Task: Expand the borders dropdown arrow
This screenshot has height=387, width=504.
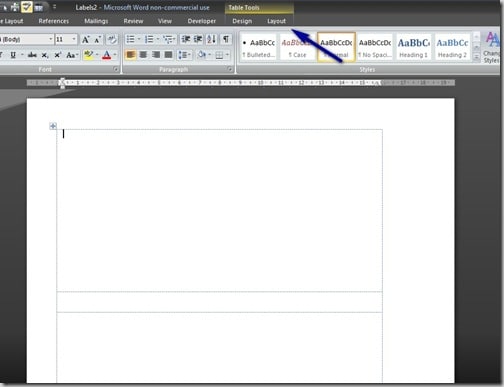Action: (x=228, y=55)
